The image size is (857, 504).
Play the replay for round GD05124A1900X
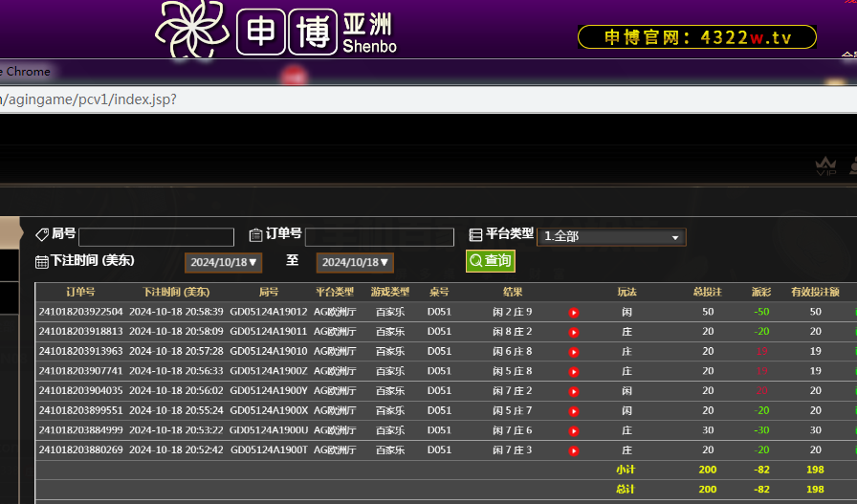574,410
